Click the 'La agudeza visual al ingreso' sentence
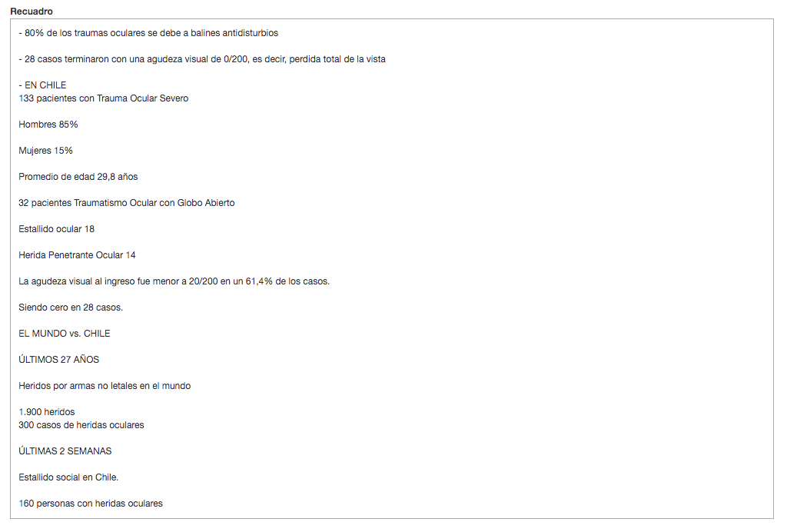787x532 pixels. (x=174, y=281)
